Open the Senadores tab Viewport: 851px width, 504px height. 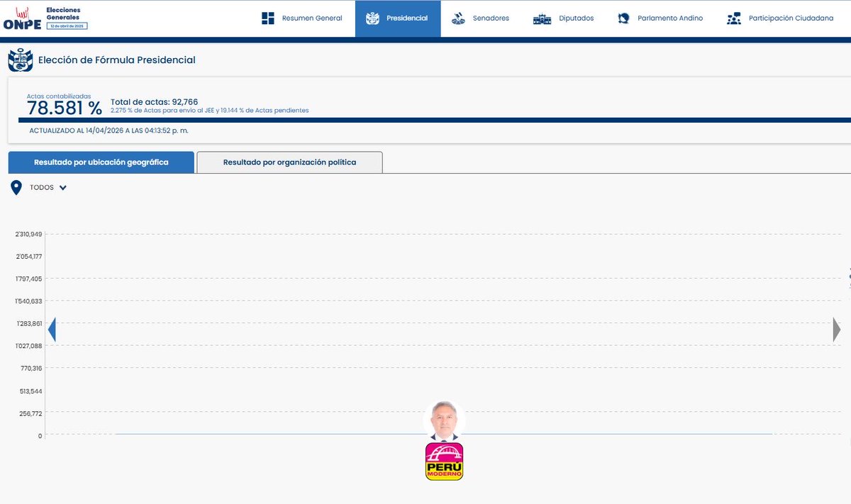481,18
